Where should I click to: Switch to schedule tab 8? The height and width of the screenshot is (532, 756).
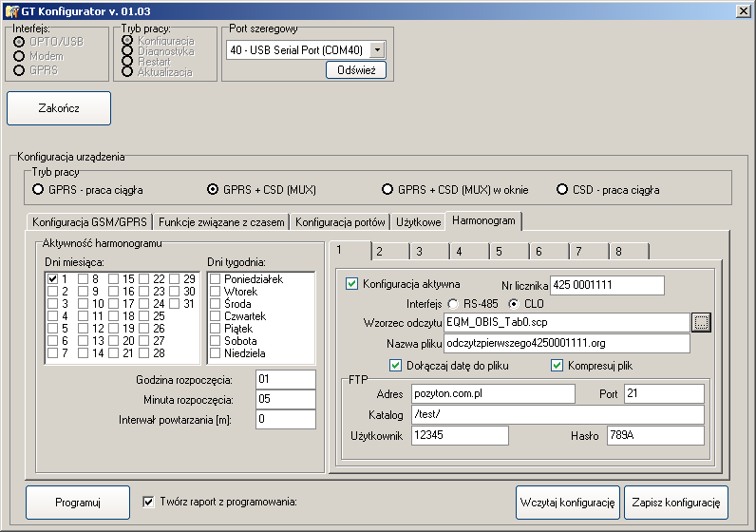point(630,252)
